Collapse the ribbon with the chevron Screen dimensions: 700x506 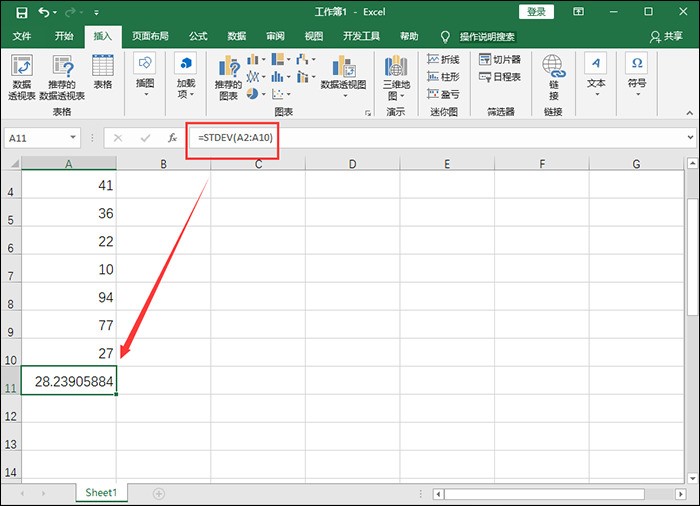click(690, 113)
